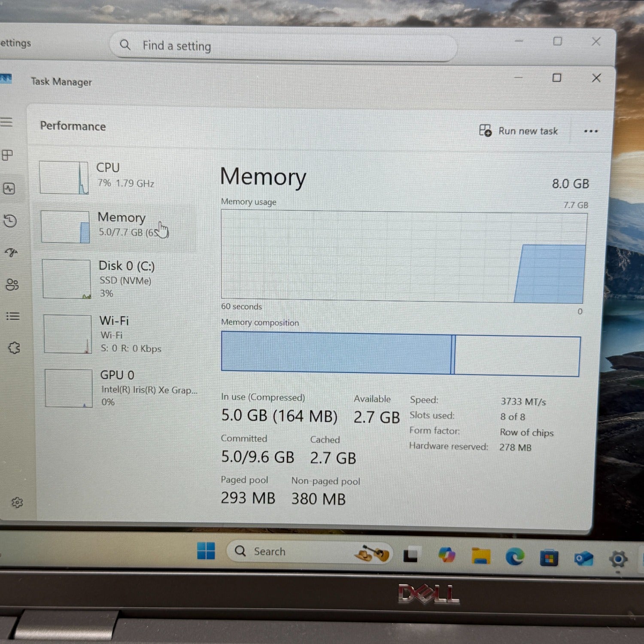Open Microsoft Edge from the taskbar
The width and height of the screenshot is (644, 644).
pos(515,557)
